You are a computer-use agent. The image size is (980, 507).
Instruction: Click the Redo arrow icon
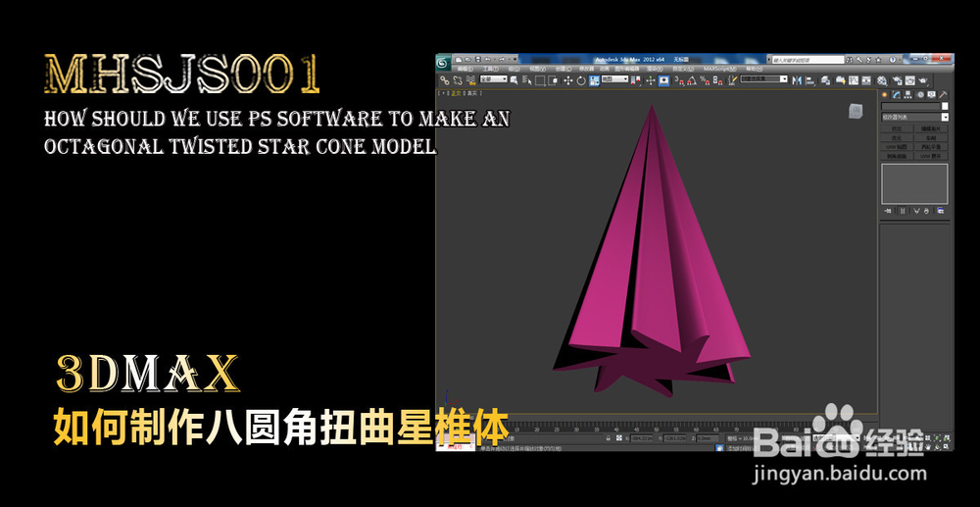coord(501,60)
